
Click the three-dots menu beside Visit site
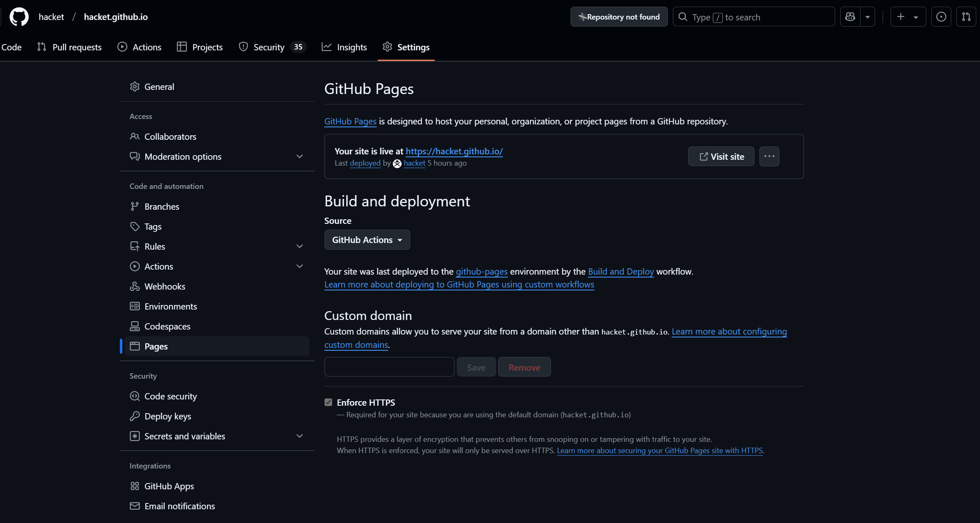(769, 156)
